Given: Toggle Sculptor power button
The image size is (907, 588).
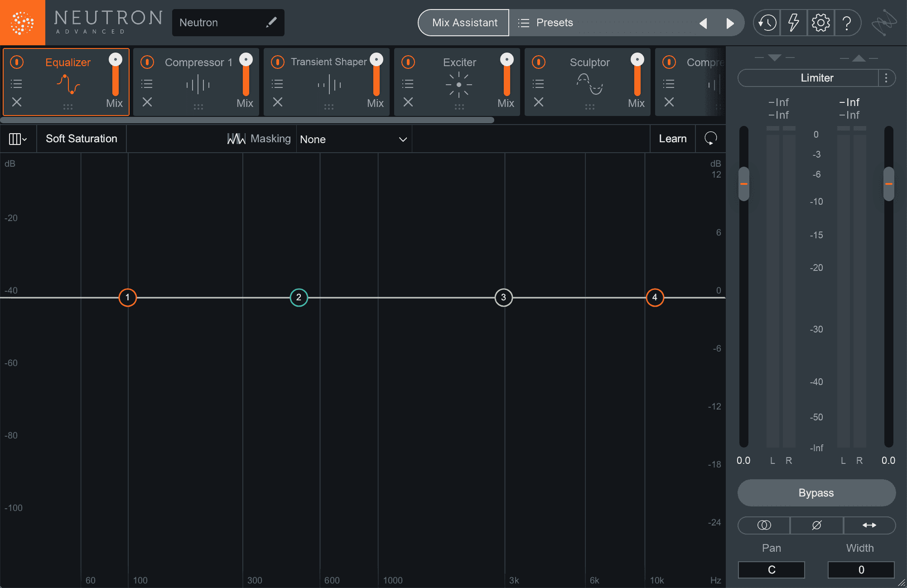Looking at the screenshot, I should coord(539,62).
